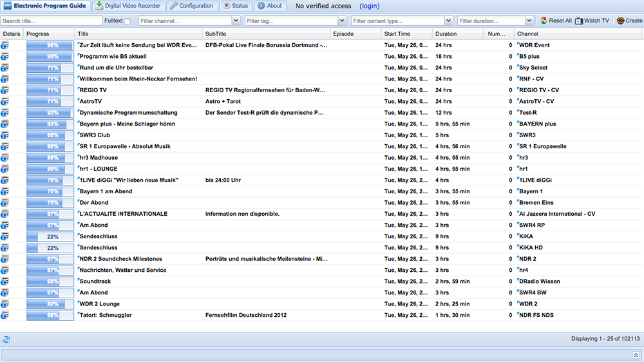Toggle the Fulltext checkbox

128,21
